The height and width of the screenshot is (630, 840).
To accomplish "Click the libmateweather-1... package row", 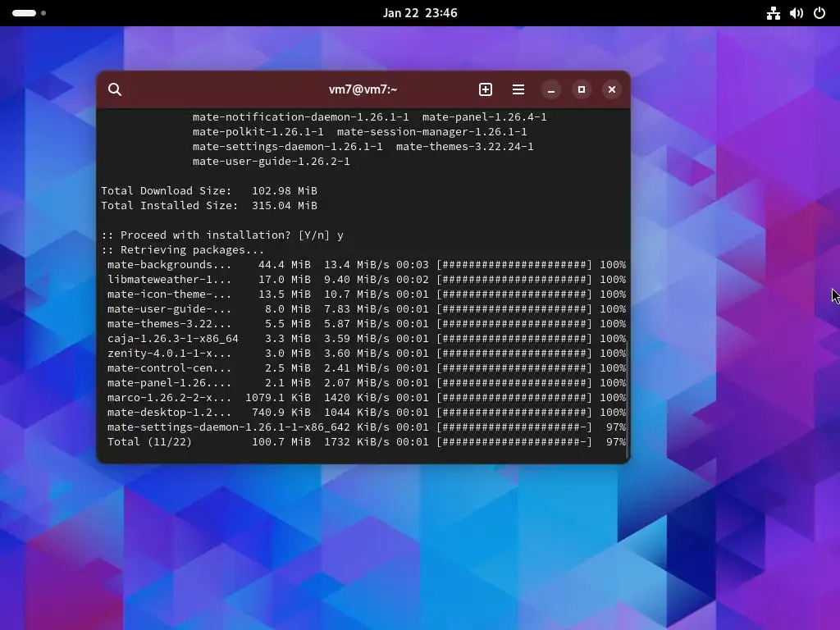I will point(367,280).
